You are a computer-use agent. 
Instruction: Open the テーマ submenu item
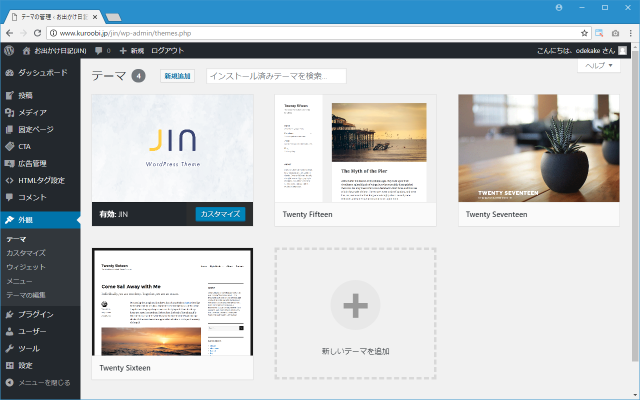(16, 239)
